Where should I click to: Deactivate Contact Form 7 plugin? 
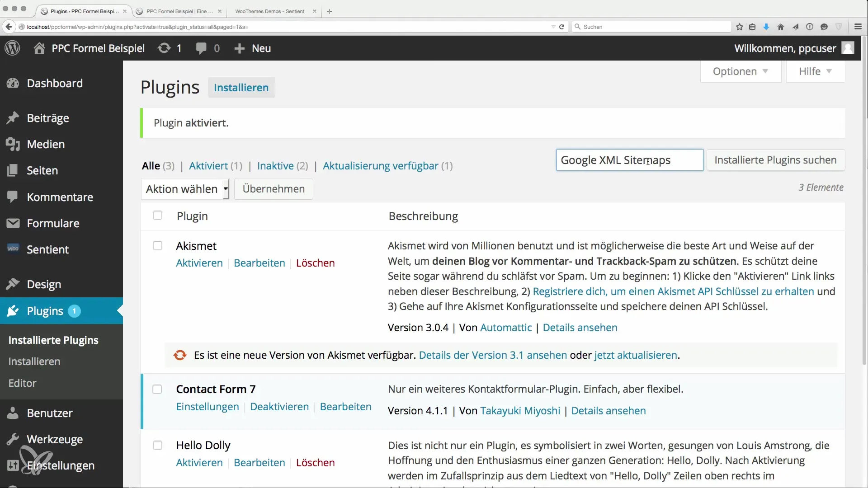point(279,407)
